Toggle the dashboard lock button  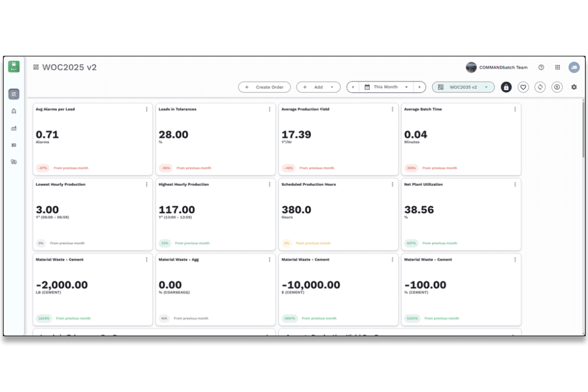click(x=506, y=87)
